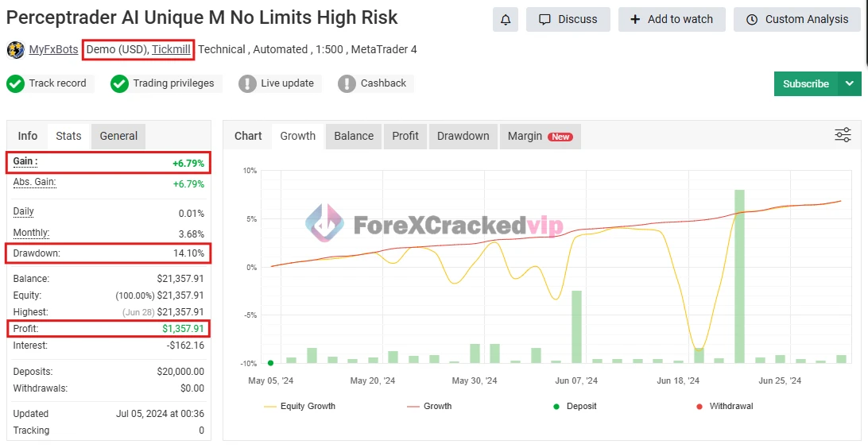Image resolution: width=868 pixels, height=448 pixels.
Task: Open the MyFxBots profile link
Action: tap(54, 49)
